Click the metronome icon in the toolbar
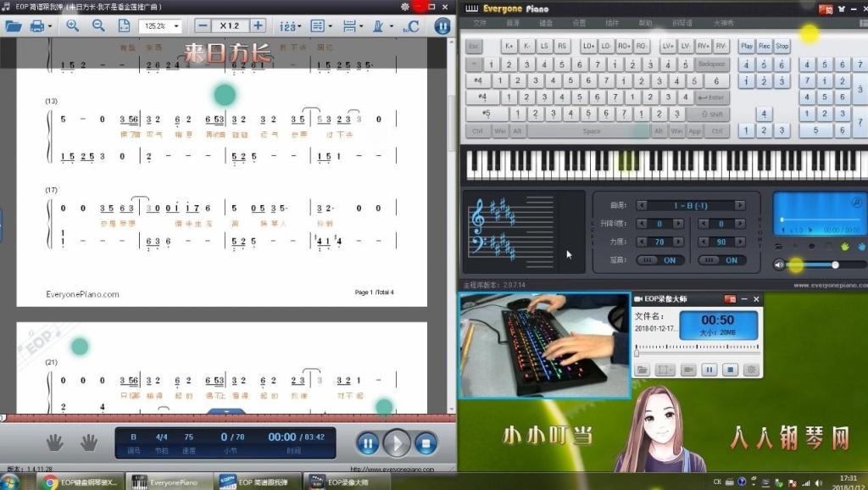 click(x=378, y=26)
